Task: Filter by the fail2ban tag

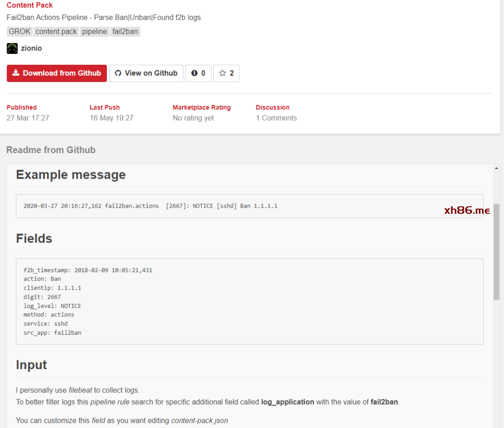Action: coord(125,32)
